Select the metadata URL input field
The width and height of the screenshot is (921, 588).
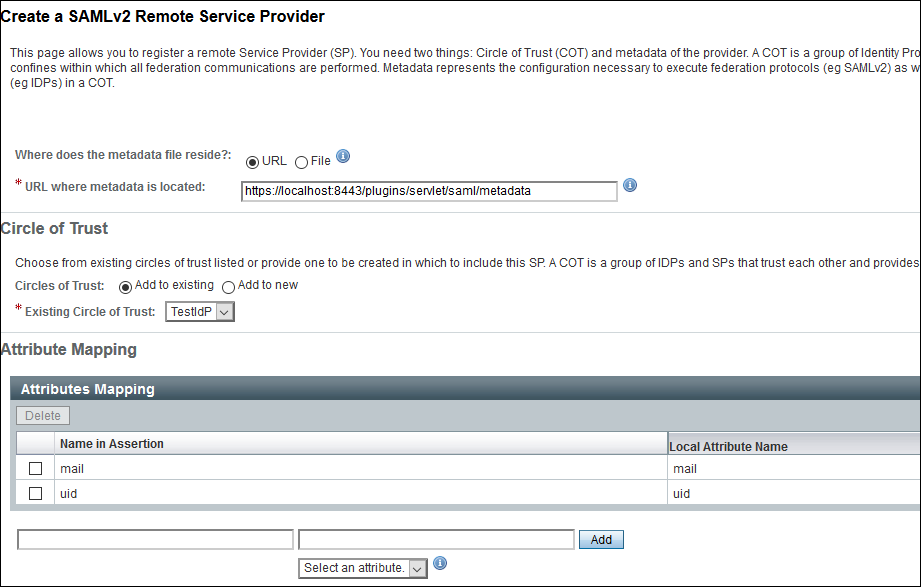coord(429,190)
